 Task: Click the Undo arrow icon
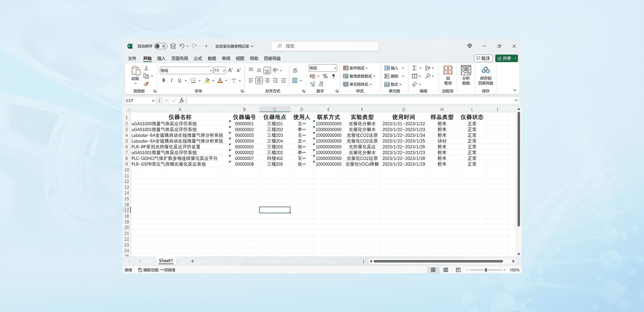pos(182,46)
